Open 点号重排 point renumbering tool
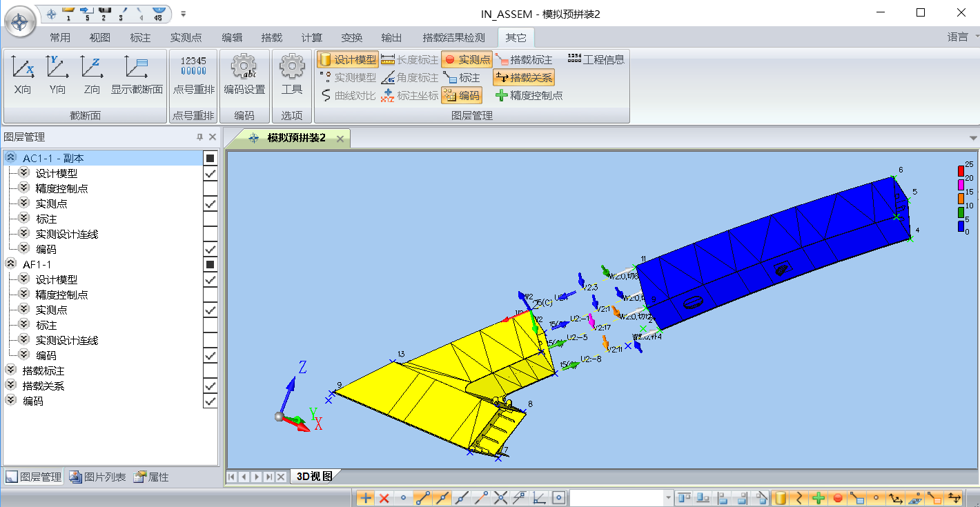This screenshot has width=980, height=507. [193, 74]
